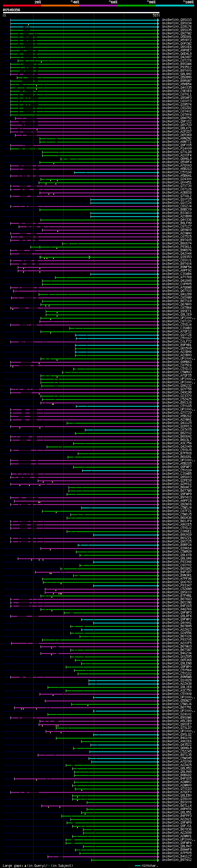Viewport: 197px width, 868px height.
Task: Open hit UniRef100_Q9SU35
Action: [176, 30]
